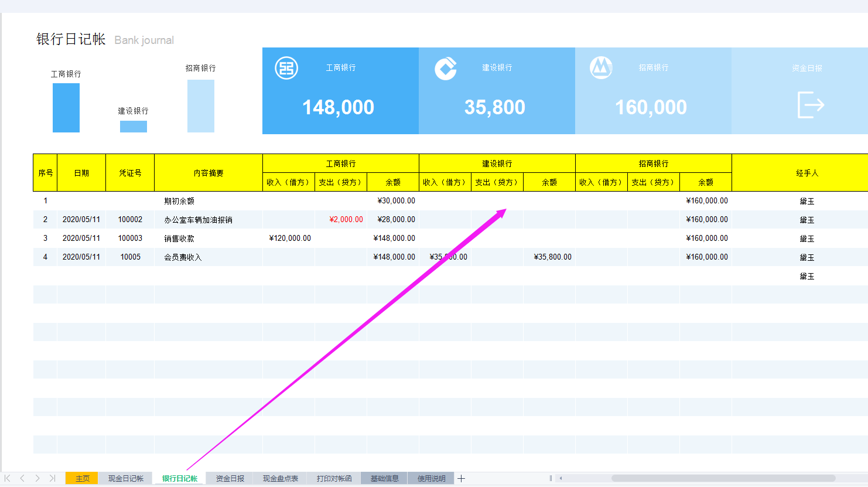Screen dimensions: 868x487
Task: Open the 基础信息 sheet tab
Action: pos(384,478)
